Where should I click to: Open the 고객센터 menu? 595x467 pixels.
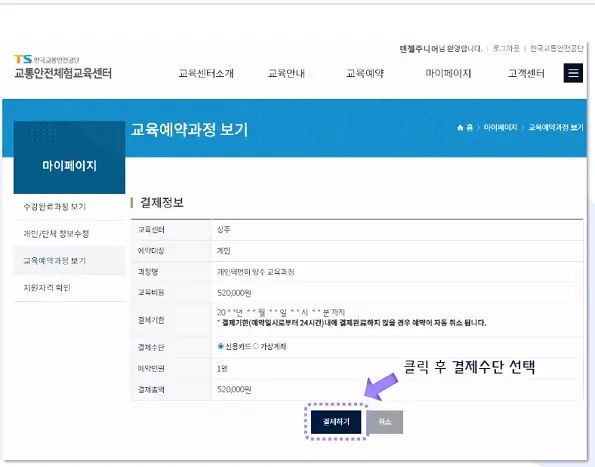[526, 73]
